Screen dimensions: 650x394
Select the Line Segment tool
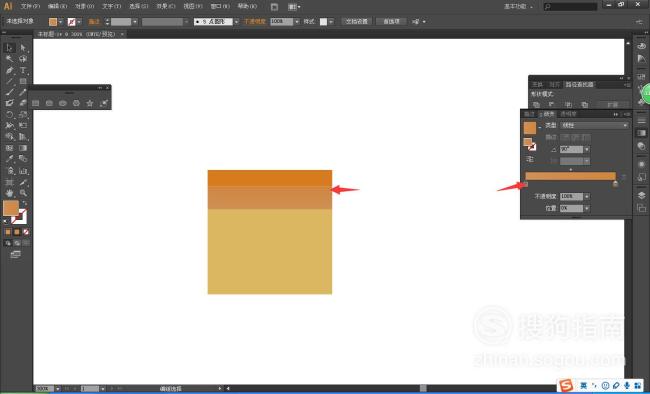(9, 81)
